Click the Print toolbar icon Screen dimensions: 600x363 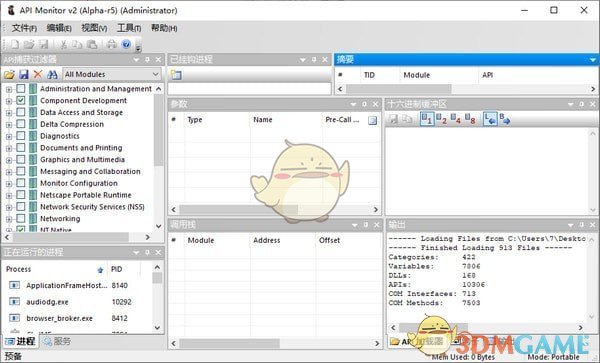[111, 44]
